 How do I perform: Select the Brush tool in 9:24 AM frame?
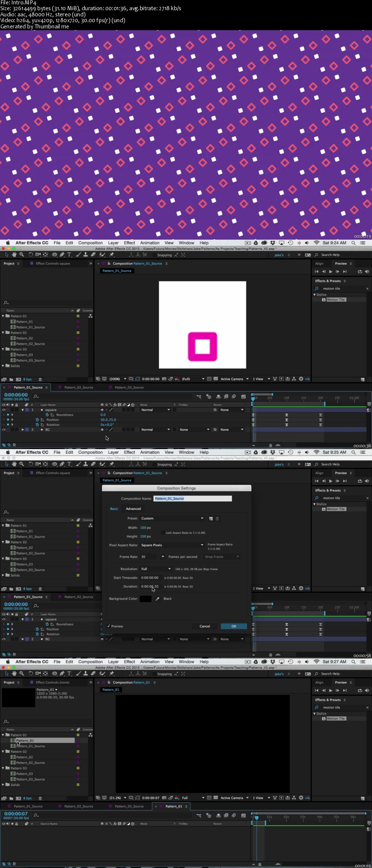[x=78, y=255]
